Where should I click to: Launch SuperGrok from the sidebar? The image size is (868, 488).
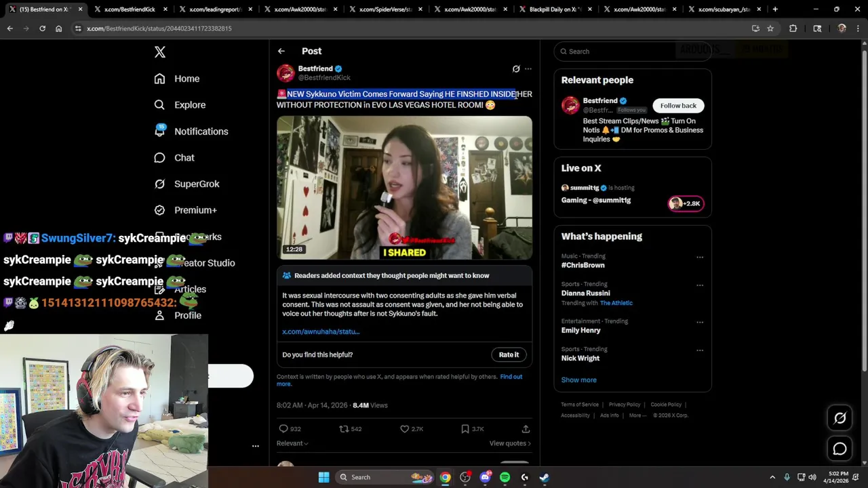tap(186, 184)
